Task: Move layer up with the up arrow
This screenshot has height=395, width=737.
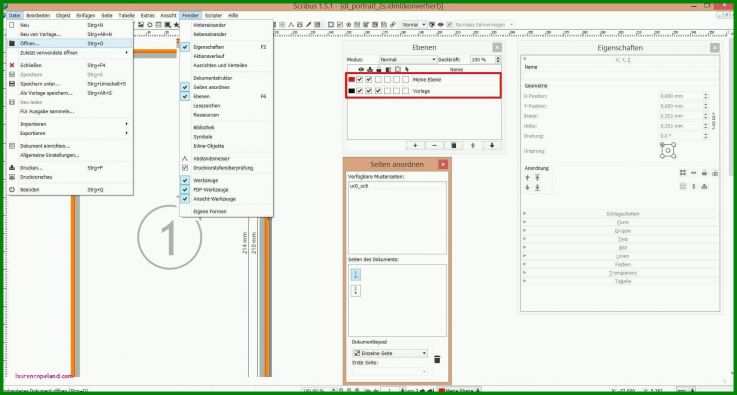Action: coord(473,146)
